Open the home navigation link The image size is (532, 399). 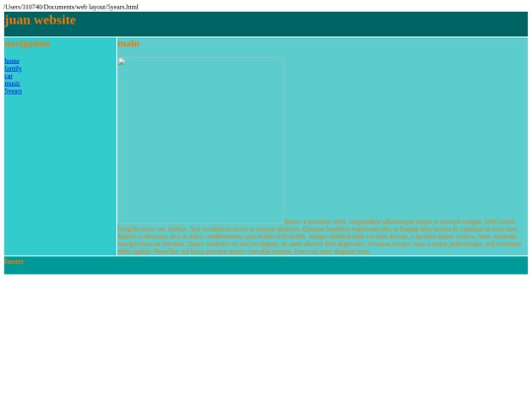click(x=12, y=61)
